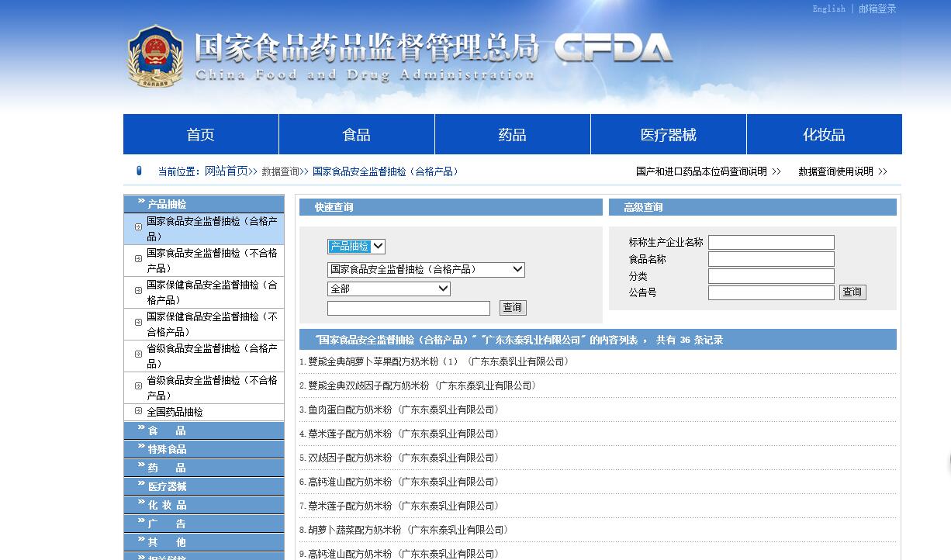Viewport: 951px width, 560px height.
Task: Open the 国家食品安全监督抽检（合格产品） database dropdown
Action: pos(426,269)
